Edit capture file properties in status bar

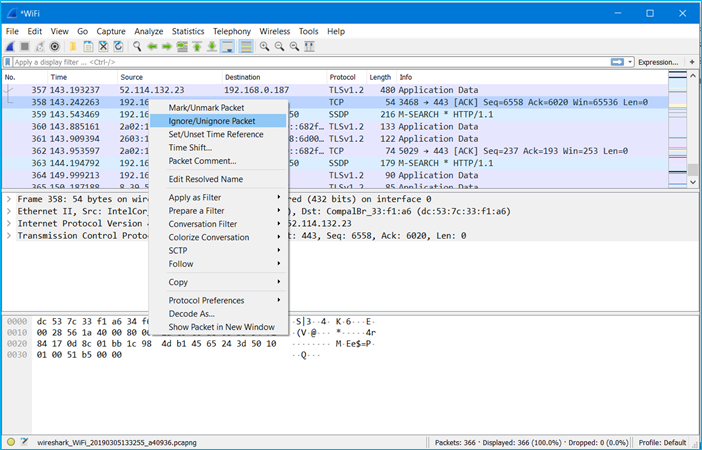tap(24, 442)
